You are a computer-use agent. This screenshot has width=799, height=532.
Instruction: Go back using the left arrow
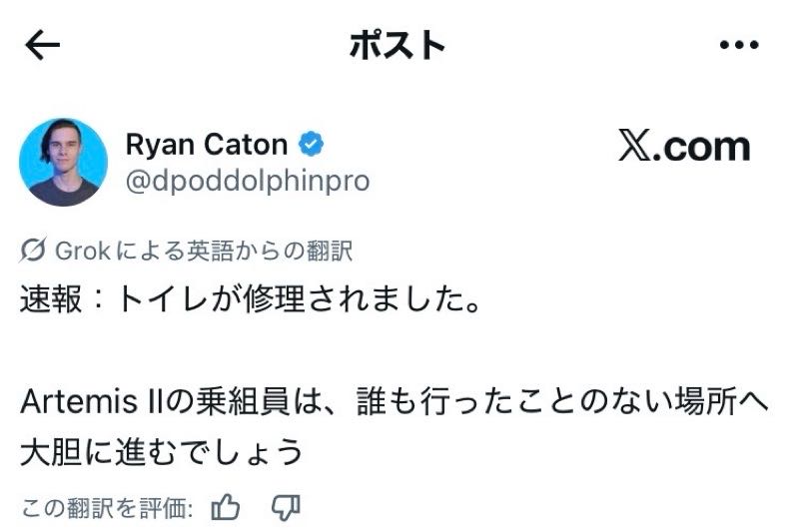tap(42, 45)
